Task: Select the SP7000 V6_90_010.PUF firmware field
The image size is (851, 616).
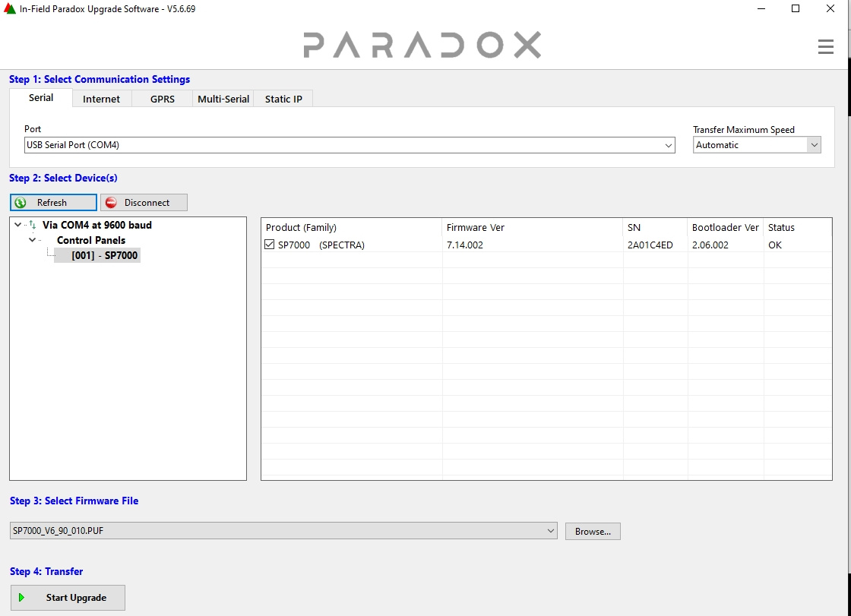Action: click(281, 531)
